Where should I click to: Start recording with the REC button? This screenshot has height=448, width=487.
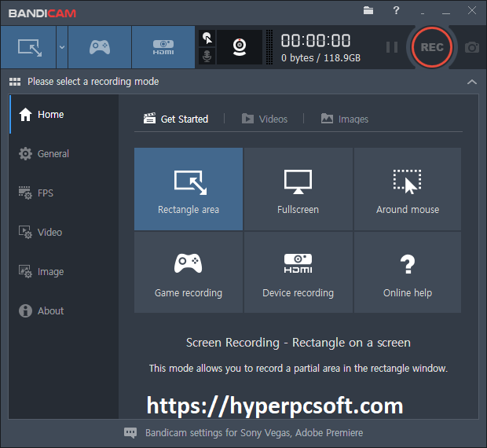coord(432,47)
